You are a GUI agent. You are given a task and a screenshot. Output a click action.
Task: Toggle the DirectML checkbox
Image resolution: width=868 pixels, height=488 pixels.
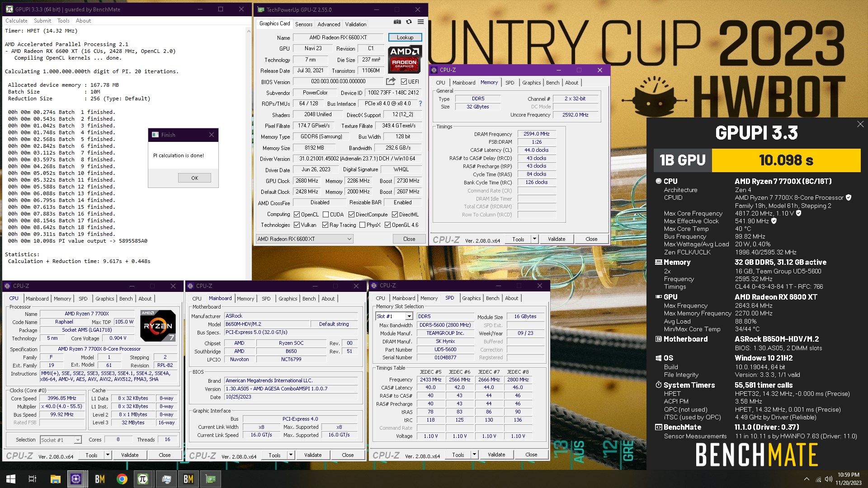pos(395,215)
